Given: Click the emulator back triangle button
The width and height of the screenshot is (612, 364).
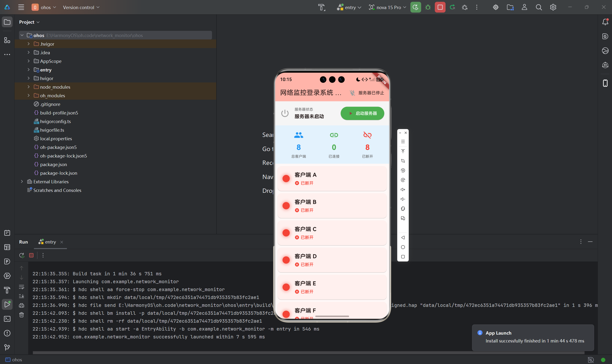Looking at the screenshot, I should [403, 237].
